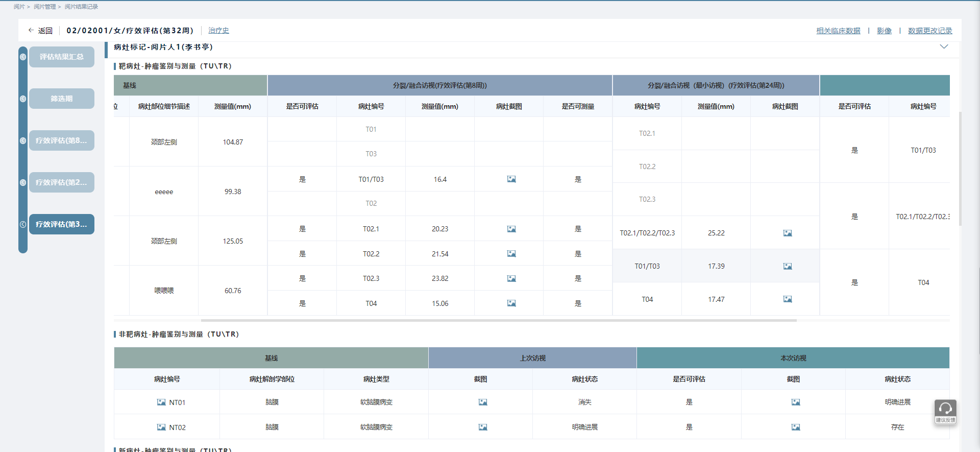The width and height of the screenshot is (980, 452).
Task: Open 相关临床数据 link
Action: pos(838,31)
